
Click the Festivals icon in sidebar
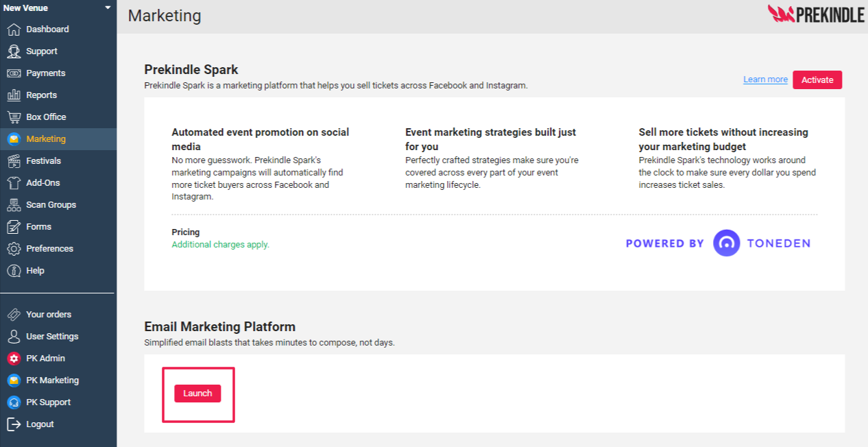pyautogui.click(x=14, y=161)
